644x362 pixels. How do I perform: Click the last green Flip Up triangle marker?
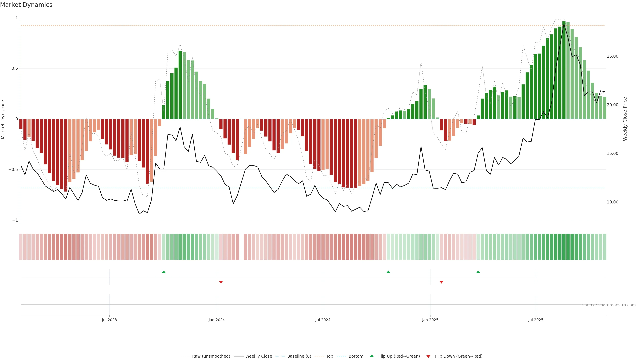click(478, 272)
